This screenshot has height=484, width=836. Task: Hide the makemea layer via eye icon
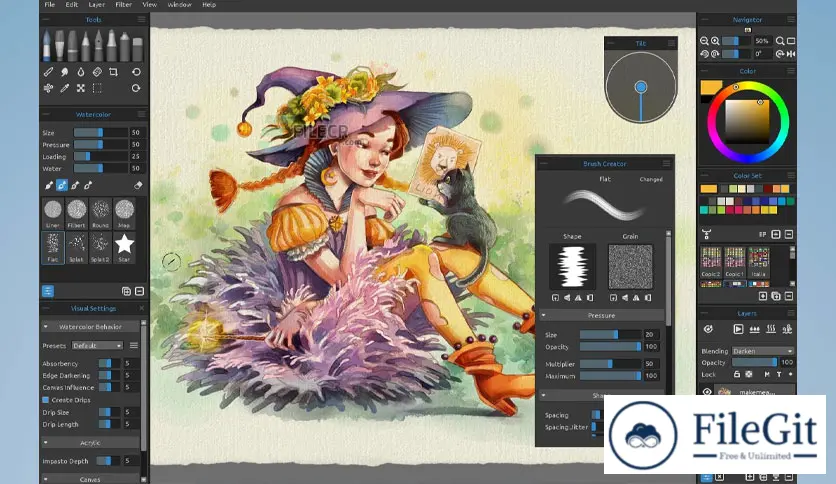(x=707, y=392)
